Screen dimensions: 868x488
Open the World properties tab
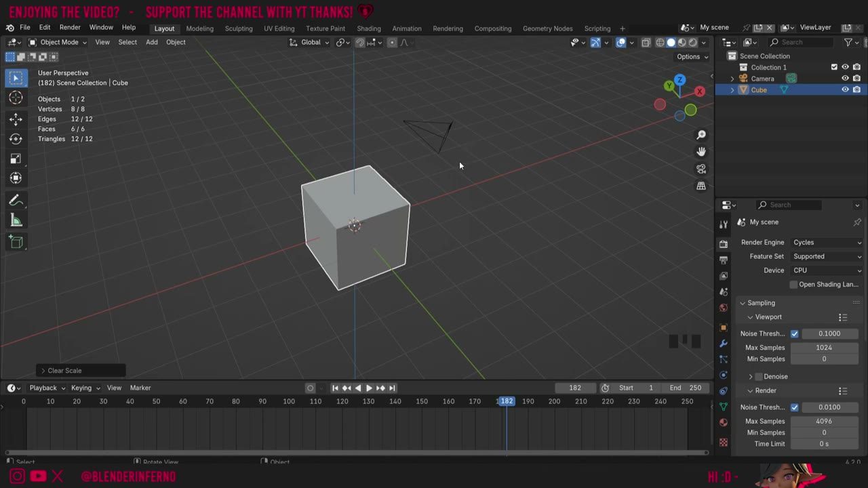(724, 308)
